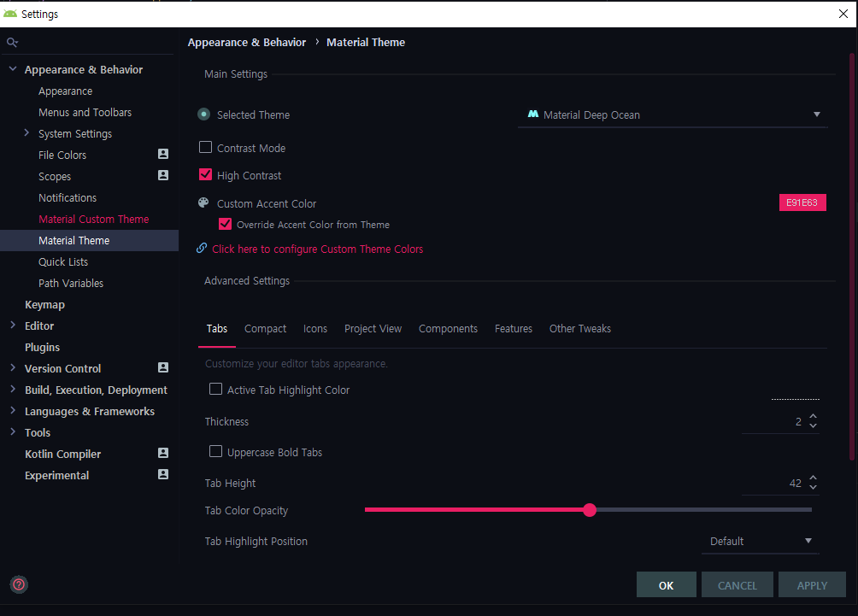Select the Selected Theme radio button
The image size is (858, 616).
203,114
